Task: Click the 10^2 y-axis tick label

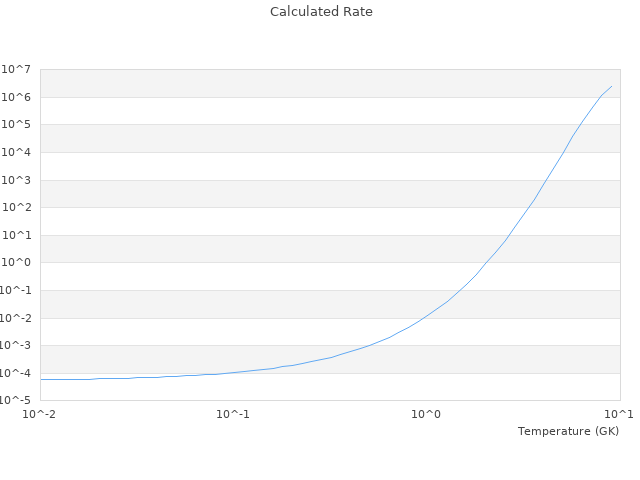Action: point(17,208)
